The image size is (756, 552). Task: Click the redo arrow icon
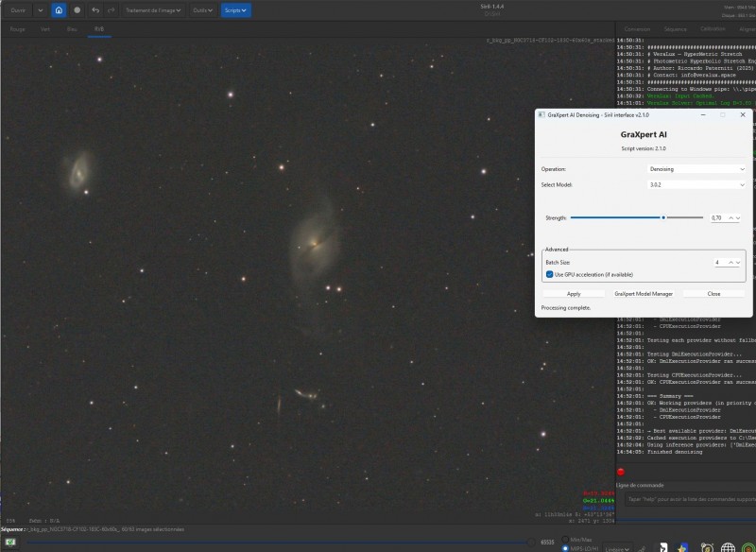(112, 10)
